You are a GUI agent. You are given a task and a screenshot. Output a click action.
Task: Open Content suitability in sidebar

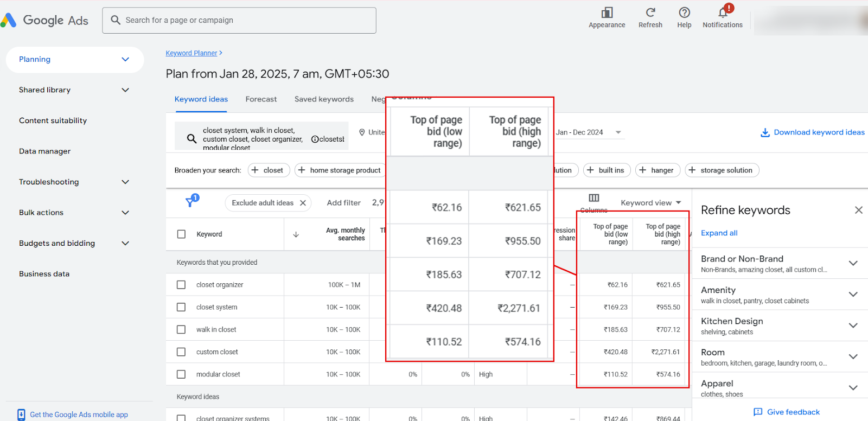tap(53, 120)
